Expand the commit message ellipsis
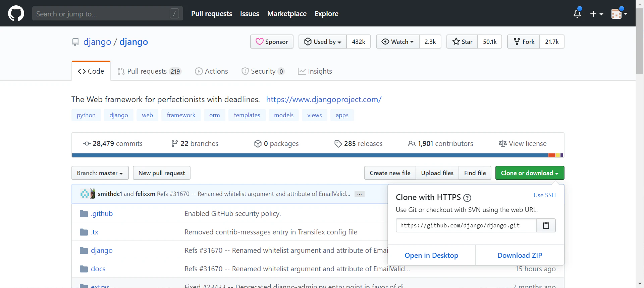The width and height of the screenshot is (644, 288). pos(360,194)
